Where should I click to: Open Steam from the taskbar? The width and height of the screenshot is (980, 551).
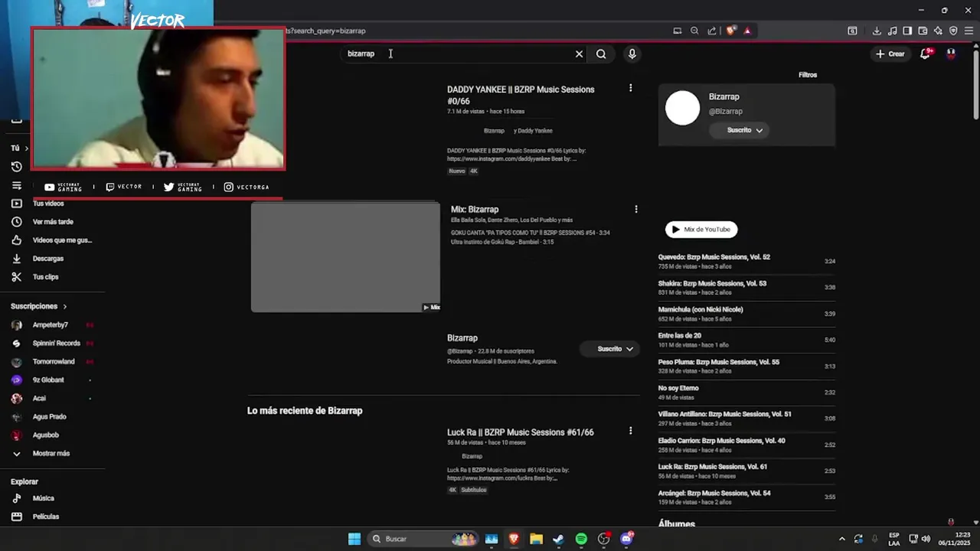(558, 539)
